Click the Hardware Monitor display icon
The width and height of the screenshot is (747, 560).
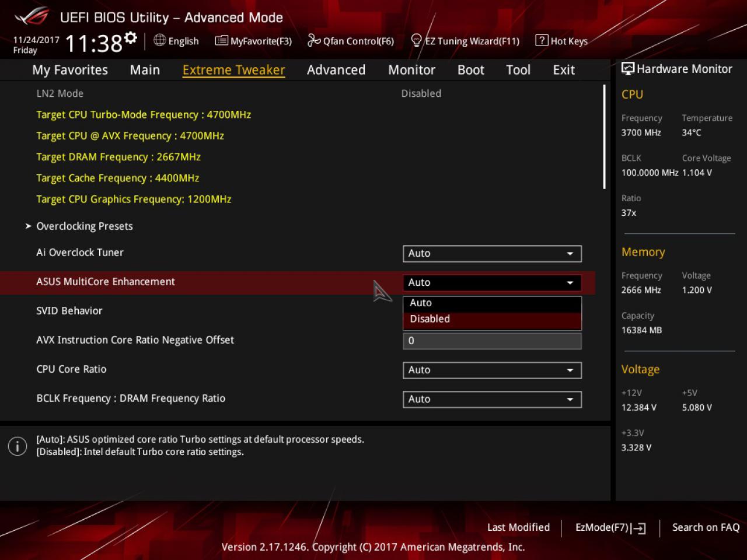pyautogui.click(x=628, y=69)
